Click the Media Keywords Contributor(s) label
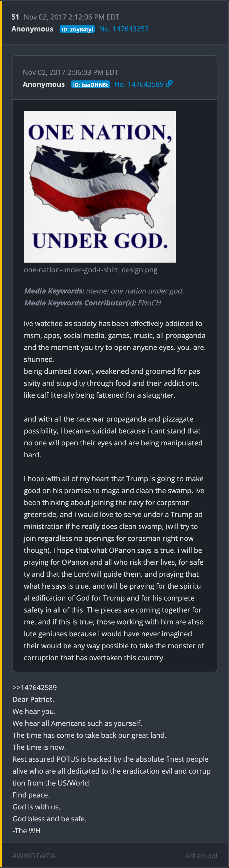The width and height of the screenshot is (229, 868). [80, 303]
